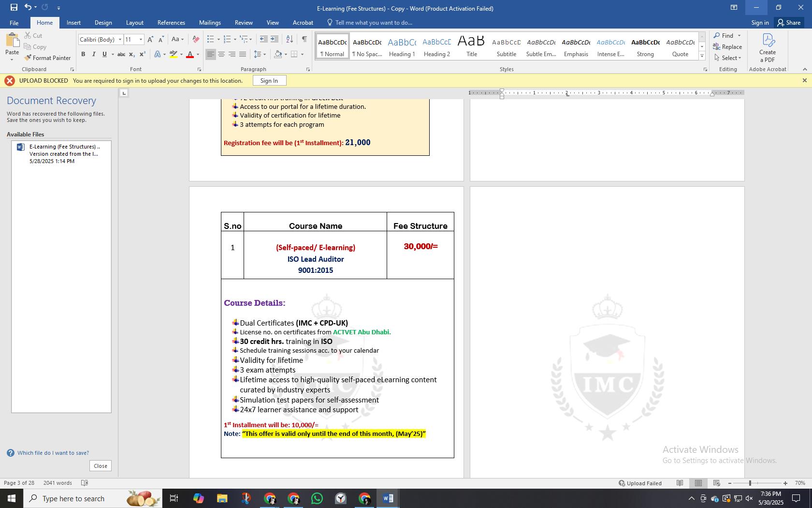
Task: Go to the References tab
Action: pyautogui.click(x=171, y=23)
